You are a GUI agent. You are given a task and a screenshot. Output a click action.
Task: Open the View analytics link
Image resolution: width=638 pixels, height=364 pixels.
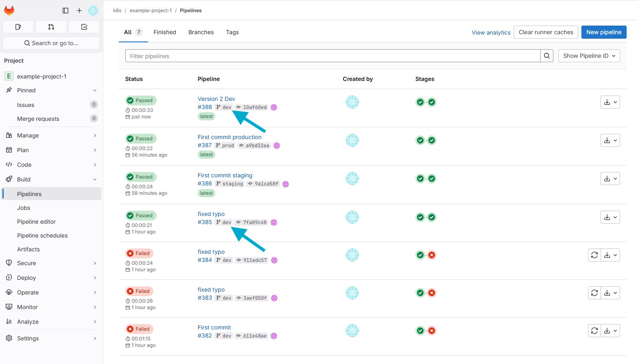point(491,33)
